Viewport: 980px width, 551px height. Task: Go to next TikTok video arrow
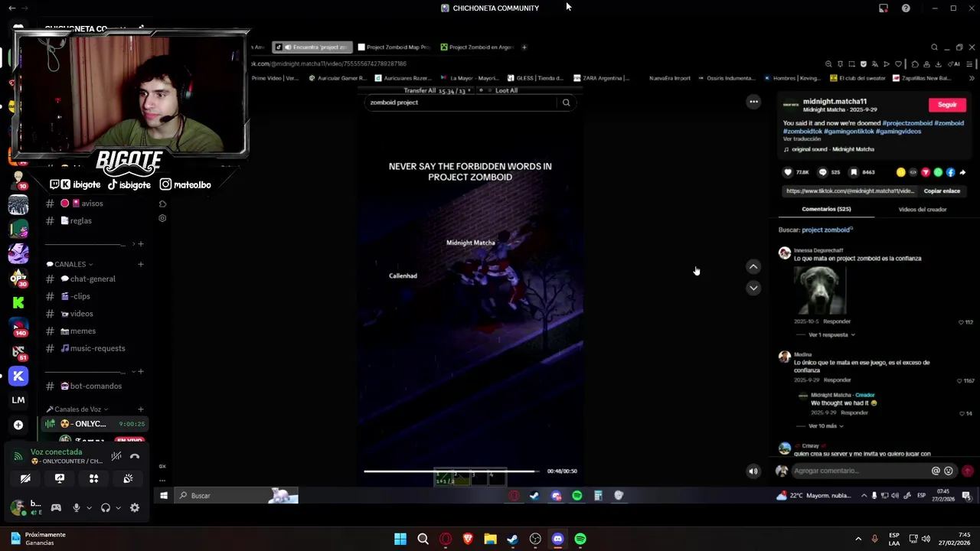(753, 288)
